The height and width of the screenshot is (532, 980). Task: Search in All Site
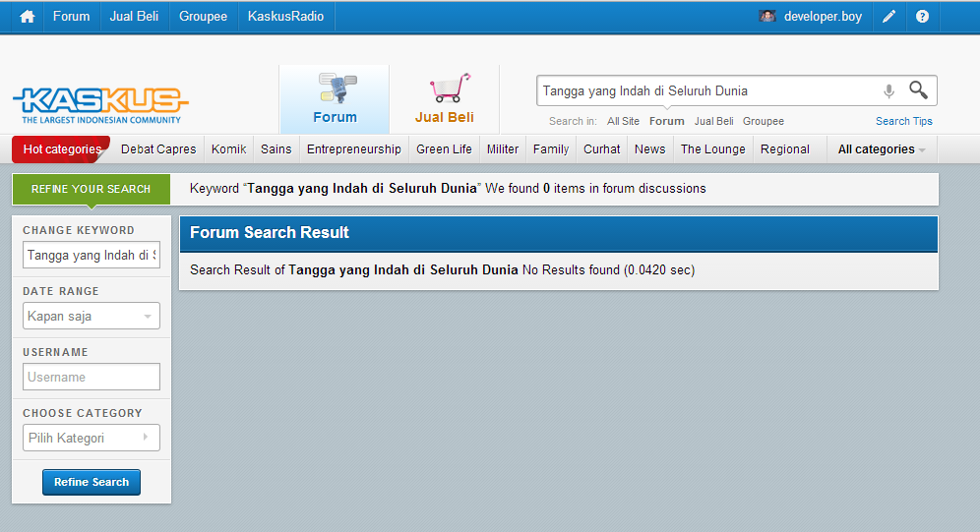(623, 121)
